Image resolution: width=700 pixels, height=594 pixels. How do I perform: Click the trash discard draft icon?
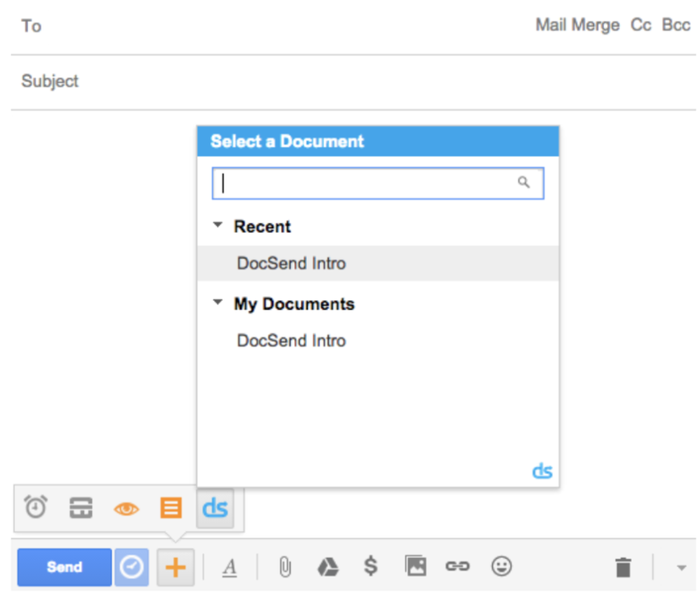(623, 567)
